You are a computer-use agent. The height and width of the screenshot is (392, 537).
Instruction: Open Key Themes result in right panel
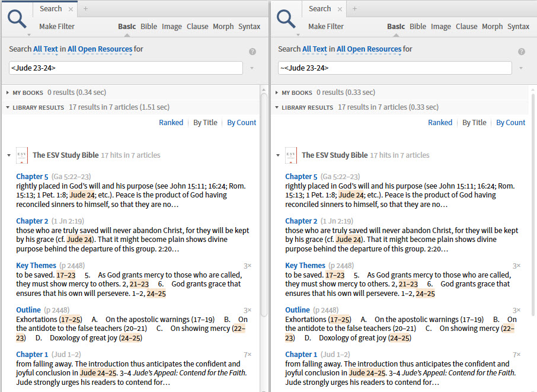pos(305,266)
